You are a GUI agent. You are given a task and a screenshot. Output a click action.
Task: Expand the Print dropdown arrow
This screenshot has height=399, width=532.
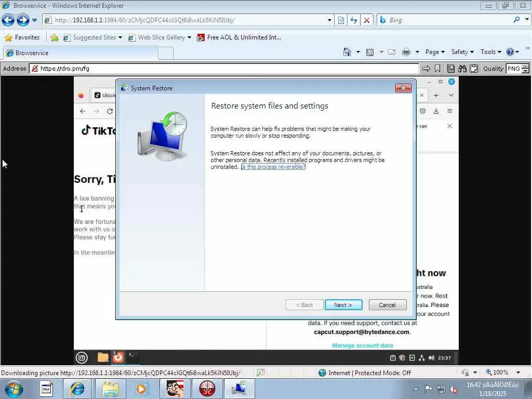tap(417, 52)
